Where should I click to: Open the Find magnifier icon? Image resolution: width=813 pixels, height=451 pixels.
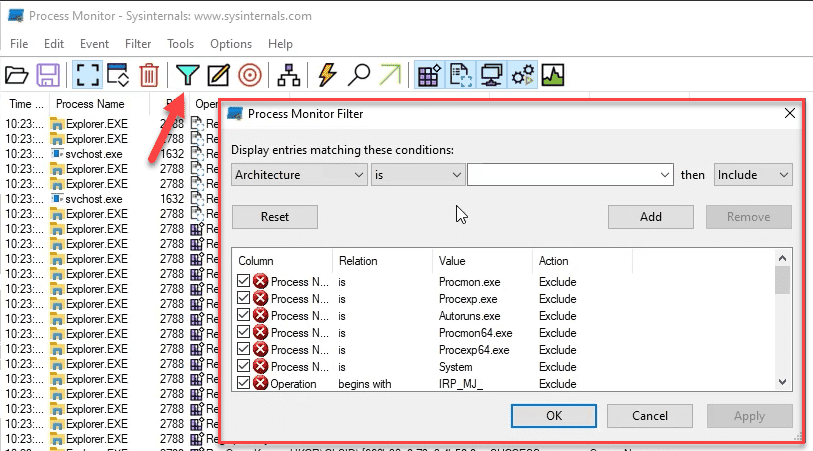point(358,75)
